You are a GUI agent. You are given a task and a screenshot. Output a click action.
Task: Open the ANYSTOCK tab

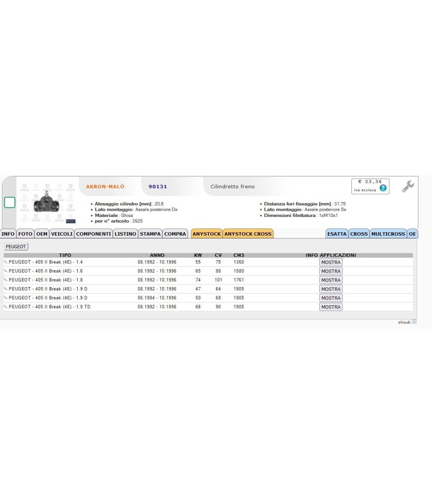pyautogui.click(x=207, y=234)
